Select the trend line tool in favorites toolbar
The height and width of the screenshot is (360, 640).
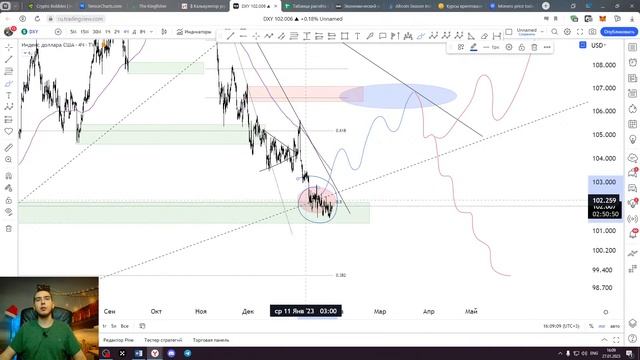(230, 36)
